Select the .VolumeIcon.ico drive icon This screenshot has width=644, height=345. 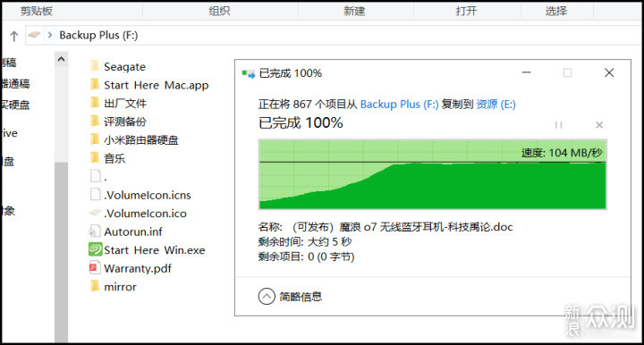coord(96,213)
